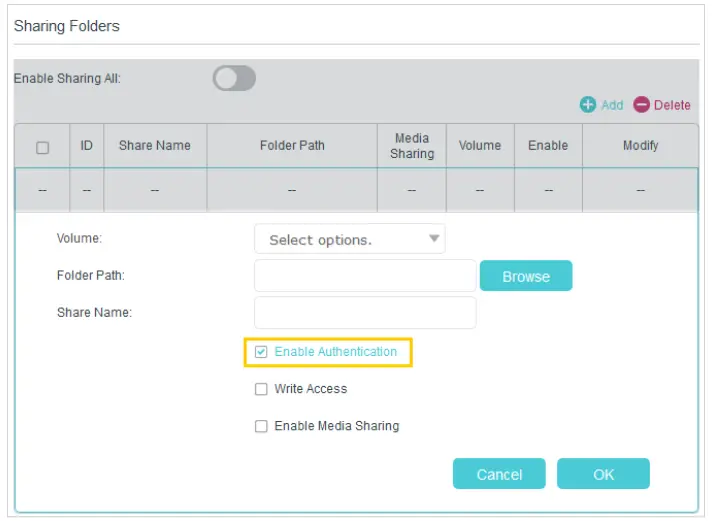The height and width of the screenshot is (521, 714).
Task: Enable the Write Access checkbox
Action: (261, 389)
